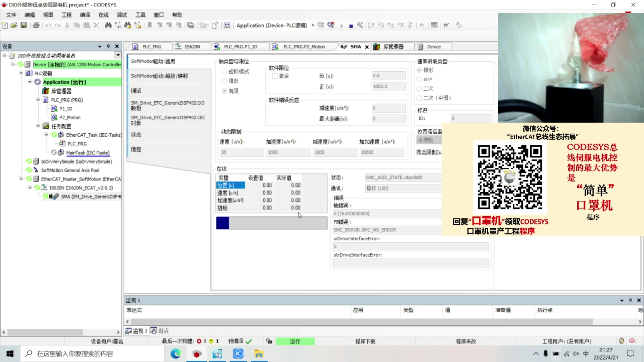Screen dimensions: 644x362
Task: Save the project using the disk icon
Action: coord(24,25)
